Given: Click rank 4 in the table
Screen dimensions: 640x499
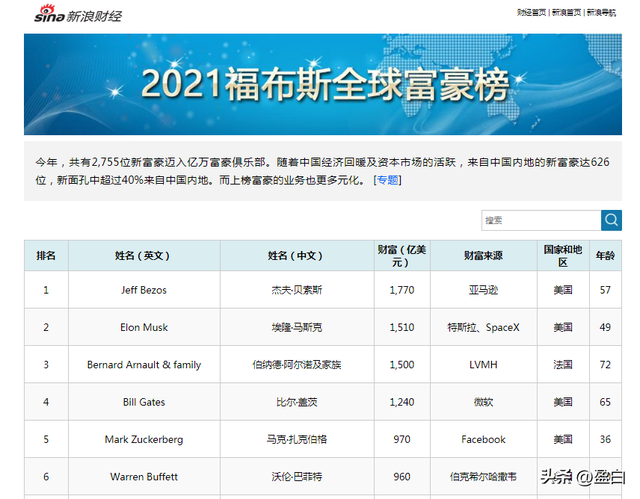Looking at the screenshot, I should pyautogui.click(x=46, y=402).
